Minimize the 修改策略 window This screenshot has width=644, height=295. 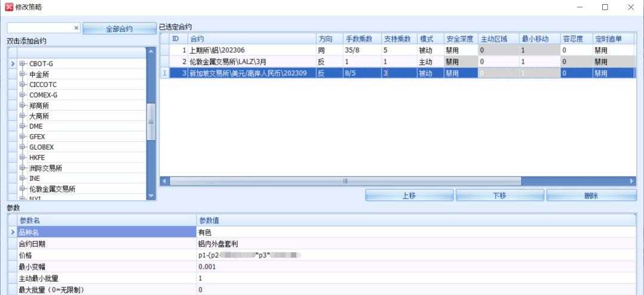[580, 7]
